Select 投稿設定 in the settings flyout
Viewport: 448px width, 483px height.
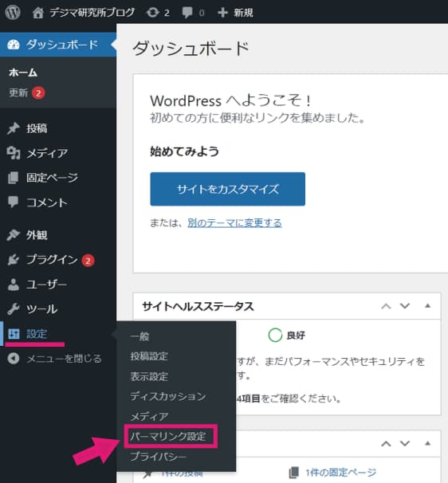[x=149, y=356]
